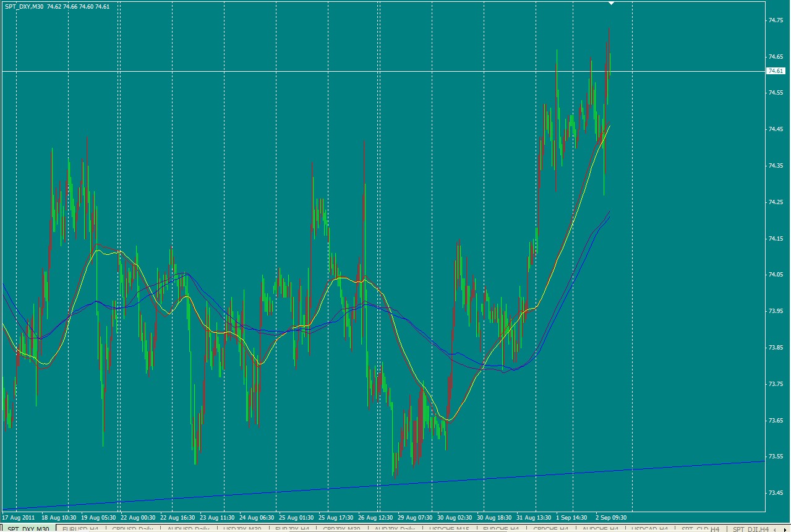
Task: Click the current price label 74.61
Action: pos(776,71)
